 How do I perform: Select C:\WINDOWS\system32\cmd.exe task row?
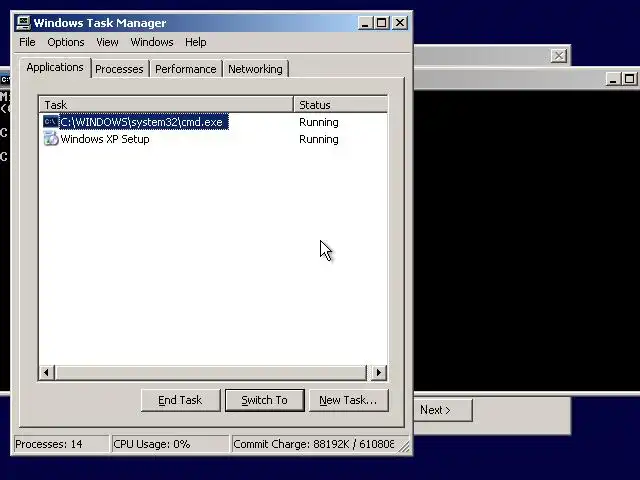[x=213, y=122]
